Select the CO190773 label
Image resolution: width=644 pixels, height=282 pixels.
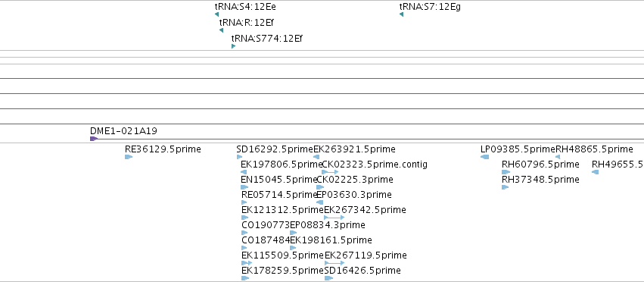click(266, 225)
